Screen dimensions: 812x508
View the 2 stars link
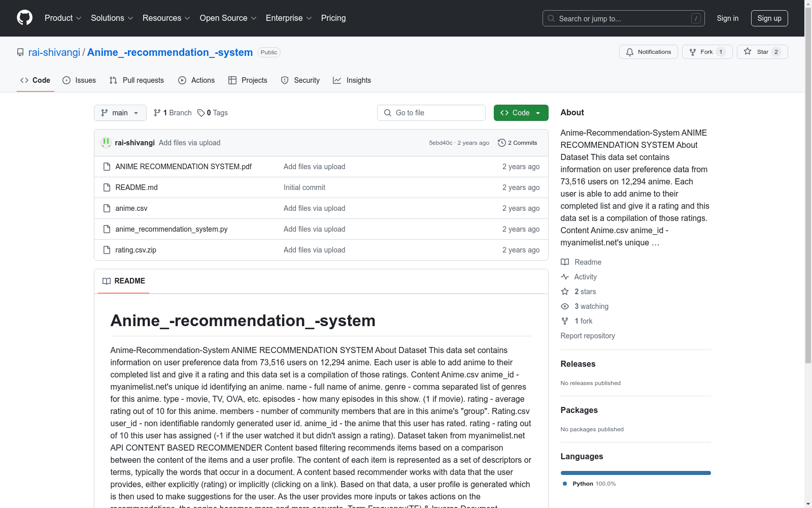click(x=585, y=292)
